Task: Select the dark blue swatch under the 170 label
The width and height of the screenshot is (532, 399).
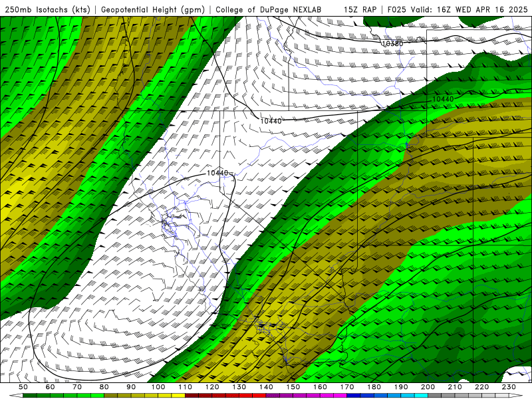Action: (354, 396)
